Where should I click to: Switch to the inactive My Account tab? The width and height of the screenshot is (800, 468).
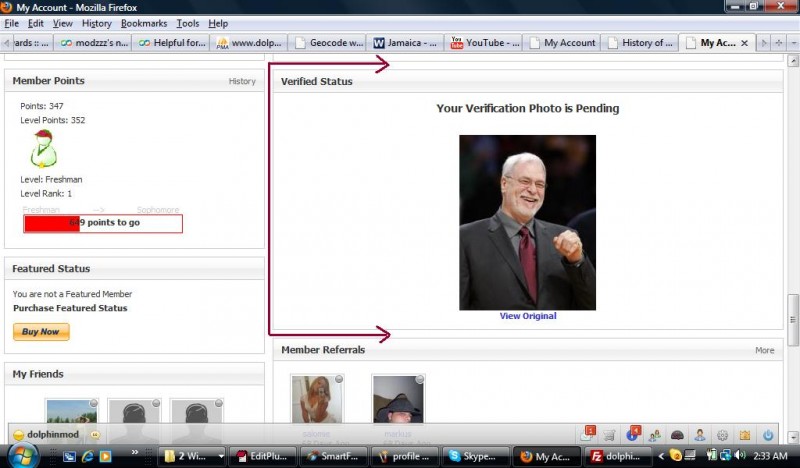coord(562,43)
